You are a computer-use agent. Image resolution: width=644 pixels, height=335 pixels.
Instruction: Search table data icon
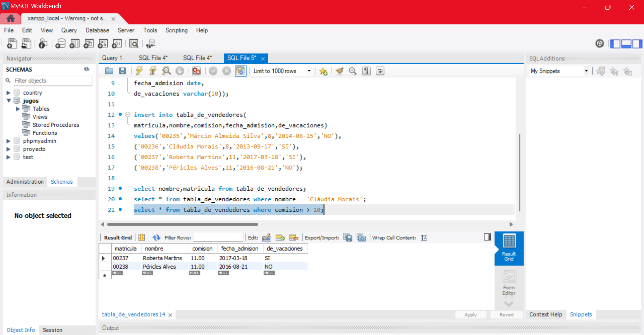(x=133, y=43)
